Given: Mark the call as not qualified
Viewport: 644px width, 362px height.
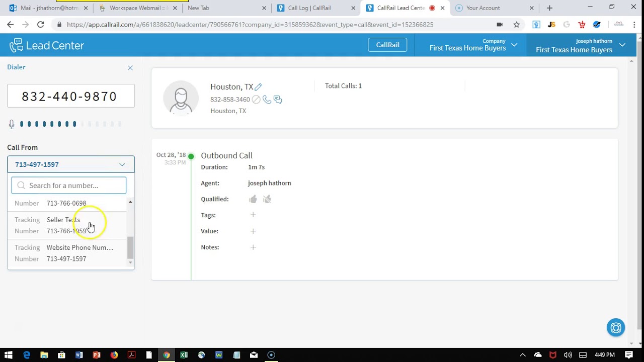Looking at the screenshot, I should click(x=267, y=199).
